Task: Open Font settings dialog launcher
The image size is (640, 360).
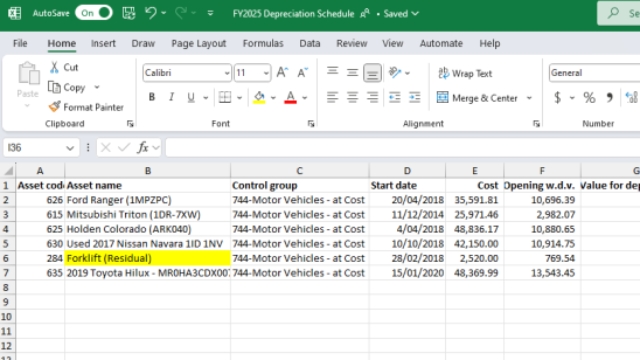Action: (x=311, y=124)
